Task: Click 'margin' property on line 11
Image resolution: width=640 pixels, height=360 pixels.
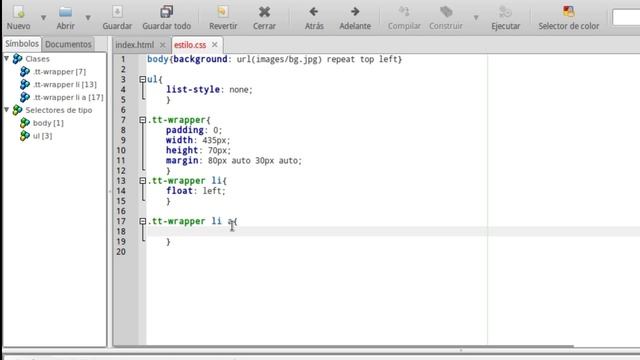Action: (182, 160)
